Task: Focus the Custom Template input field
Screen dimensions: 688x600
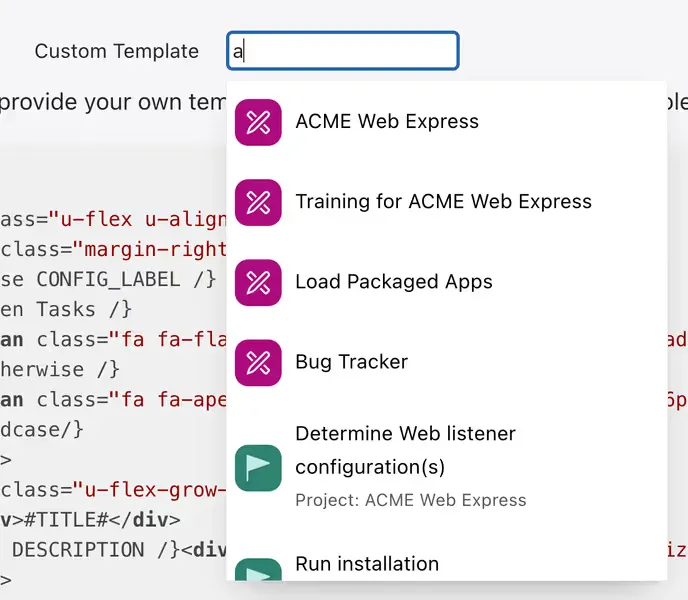Action: tap(343, 50)
